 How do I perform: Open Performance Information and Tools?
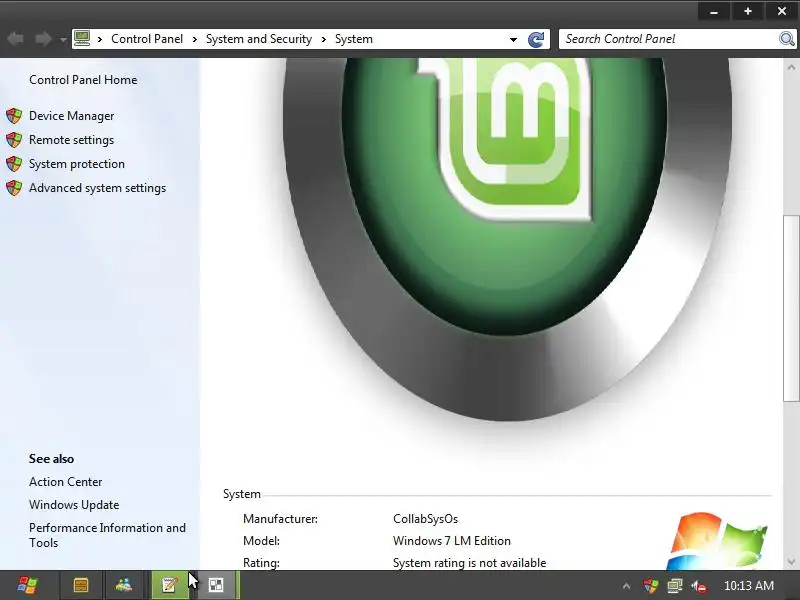tap(107, 535)
